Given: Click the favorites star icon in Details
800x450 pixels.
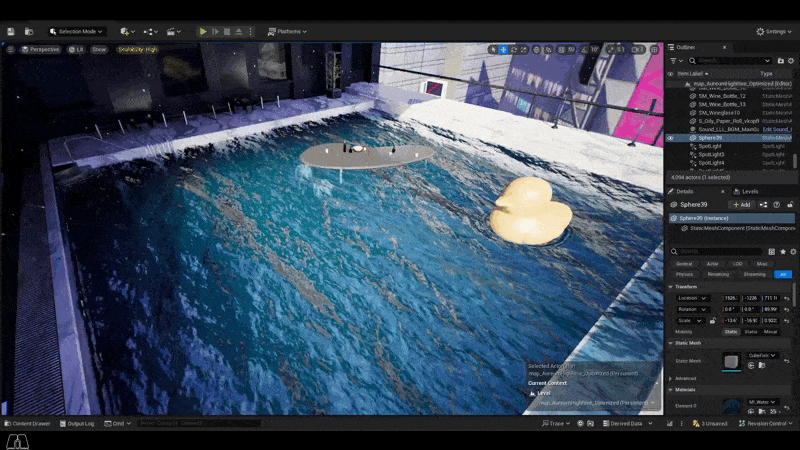Looking at the screenshot, I should (783, 252).
